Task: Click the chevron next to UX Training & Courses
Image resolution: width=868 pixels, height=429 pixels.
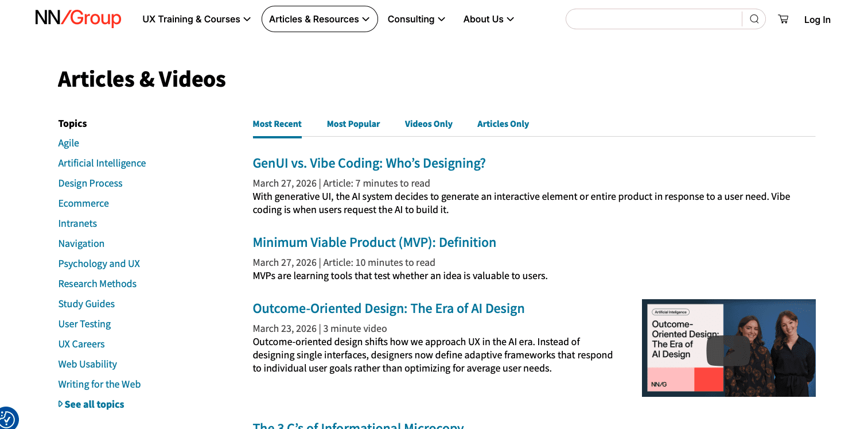Action: coord(247,19)
